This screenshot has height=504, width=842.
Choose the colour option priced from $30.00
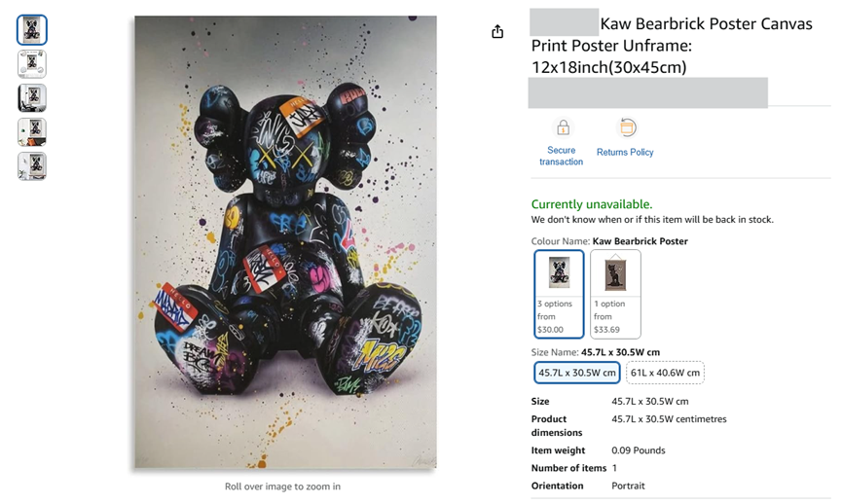[x=559, y=294]
